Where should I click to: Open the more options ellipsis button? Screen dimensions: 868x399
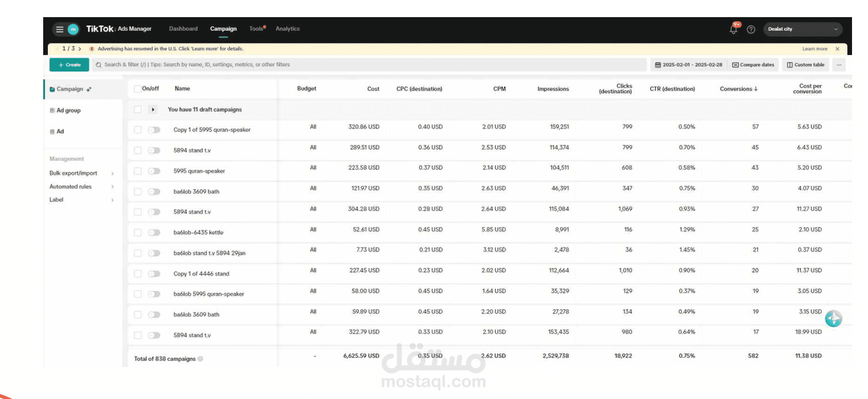(x=838, y=65)
